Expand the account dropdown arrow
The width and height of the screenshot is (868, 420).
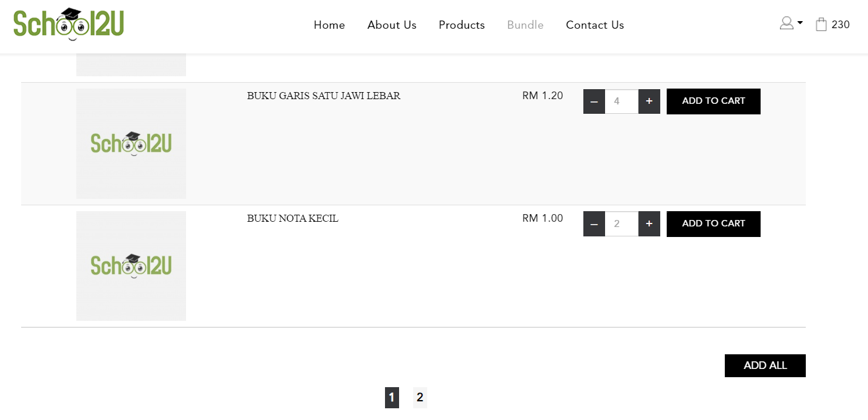pos(800,23)
